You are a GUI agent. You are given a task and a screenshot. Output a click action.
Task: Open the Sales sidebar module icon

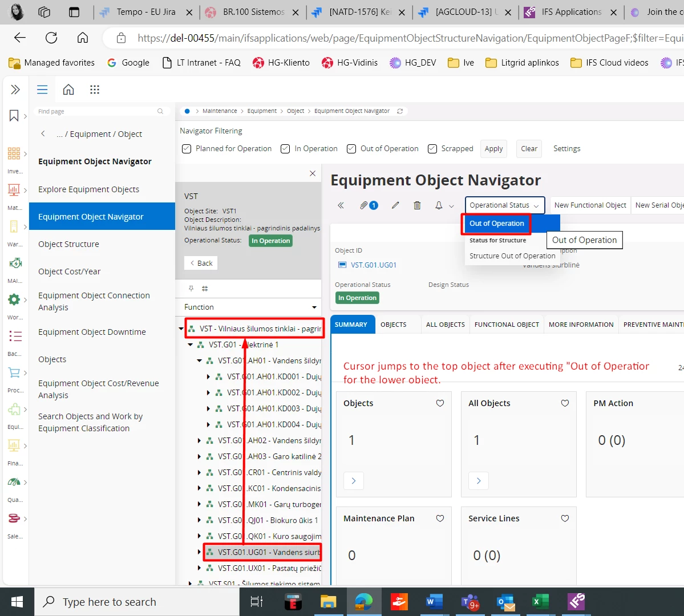coord(14,518)
